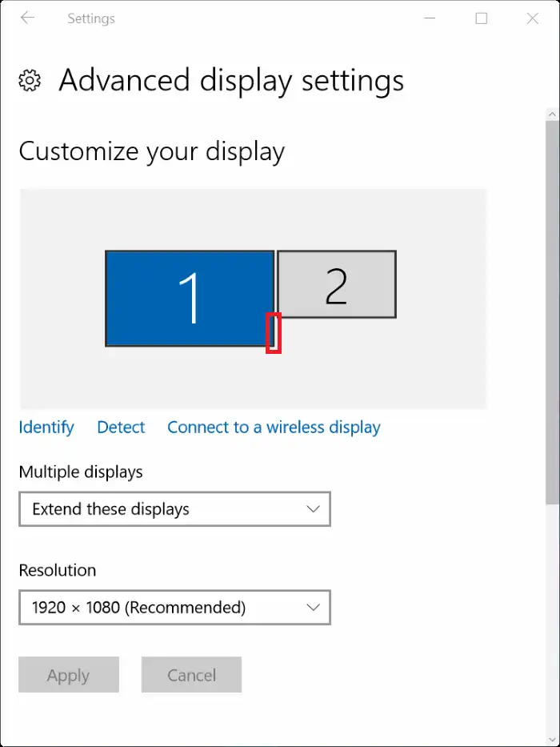560x747 pixels.
Task: Connect to a wireless display
Action: click(273, 427)
